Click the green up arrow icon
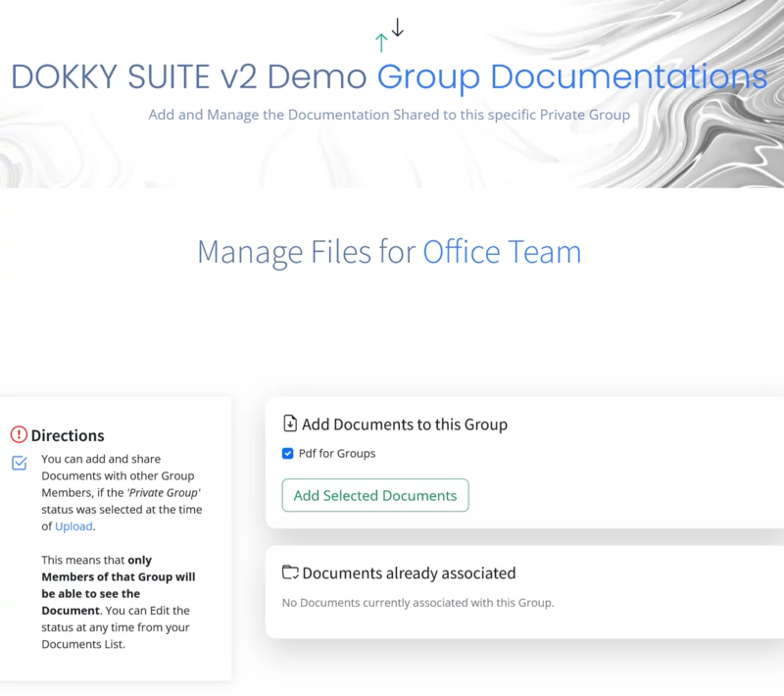Viewport: 784px width, 696px height. click(x=381, y=42)
